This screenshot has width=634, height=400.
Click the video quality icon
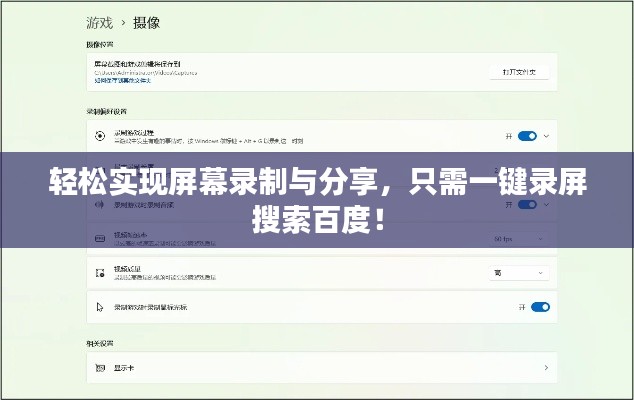click(98, 272)
